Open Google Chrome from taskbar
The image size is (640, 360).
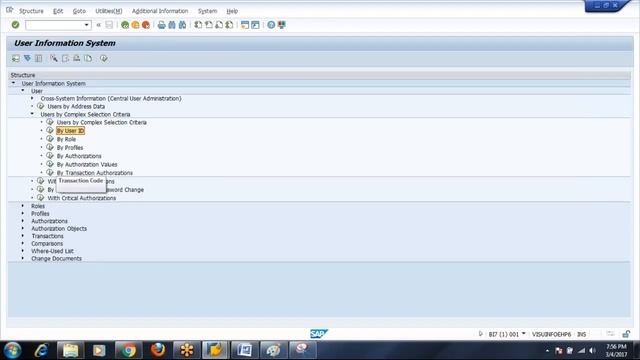(128, 350)
